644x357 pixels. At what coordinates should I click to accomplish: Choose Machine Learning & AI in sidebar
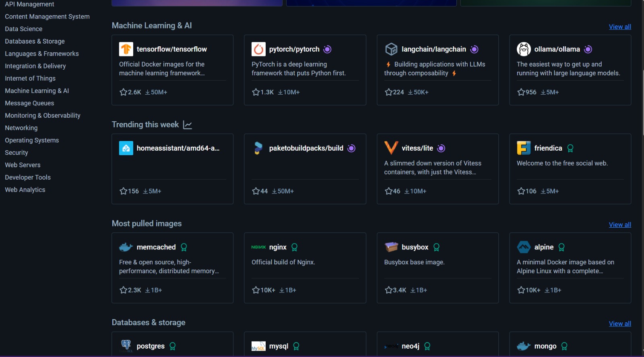pyautogui.click(x=37, y=91)
